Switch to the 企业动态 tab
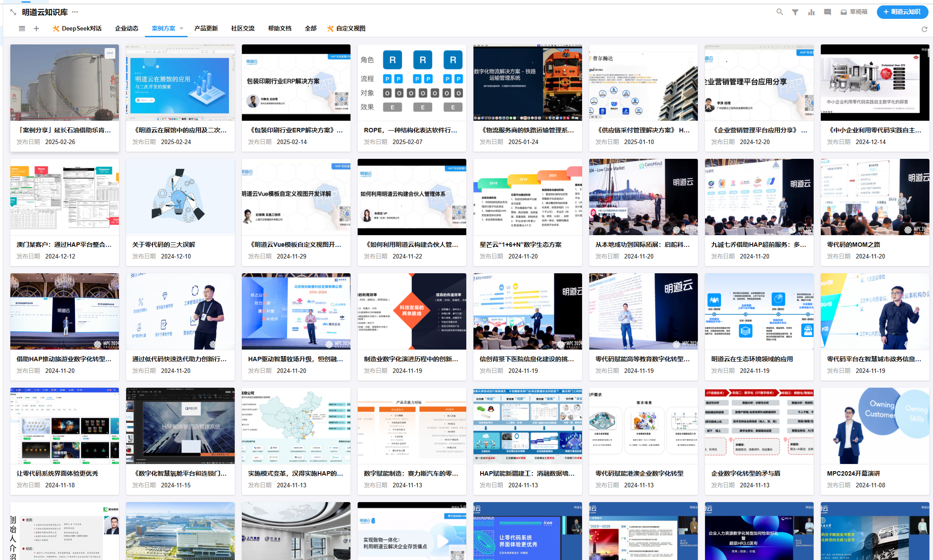Screen dimensions: 933x560 point(127,28)
